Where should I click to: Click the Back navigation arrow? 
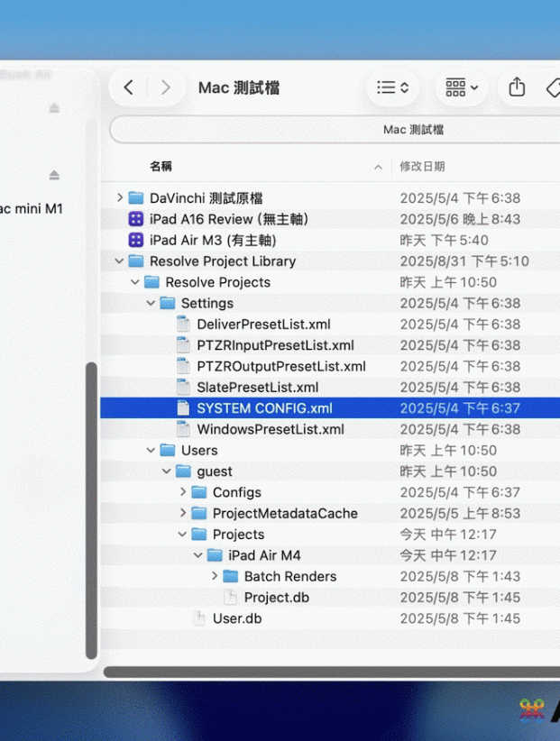(x=129, y=87)
